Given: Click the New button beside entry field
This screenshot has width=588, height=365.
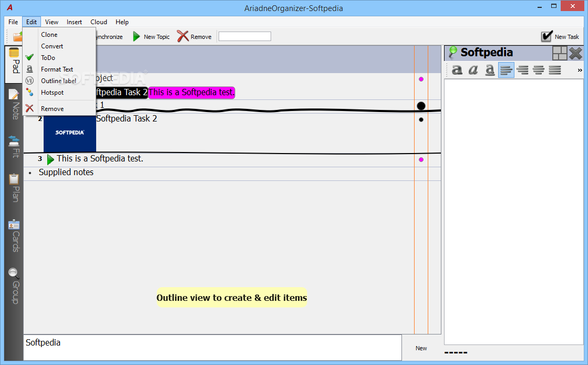Looking at the screenshot, I should (421, 348).
